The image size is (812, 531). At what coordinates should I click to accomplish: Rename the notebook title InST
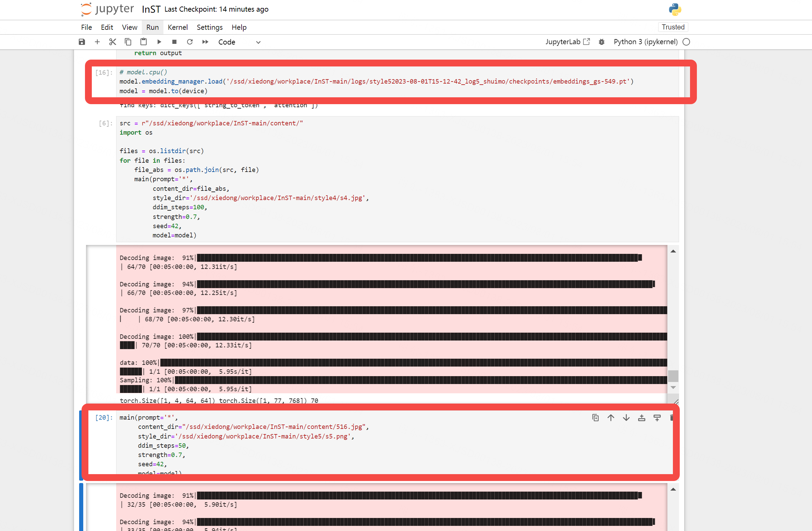tap(151, 9)
